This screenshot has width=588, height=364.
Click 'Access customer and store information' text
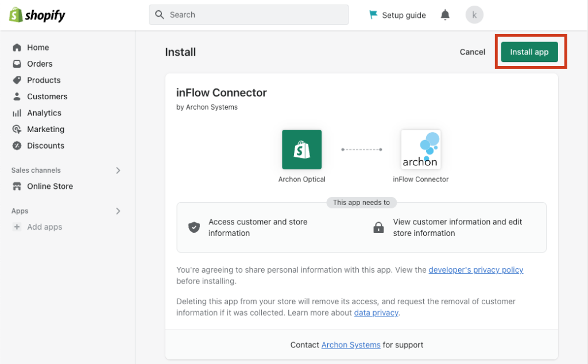point(258,227)
